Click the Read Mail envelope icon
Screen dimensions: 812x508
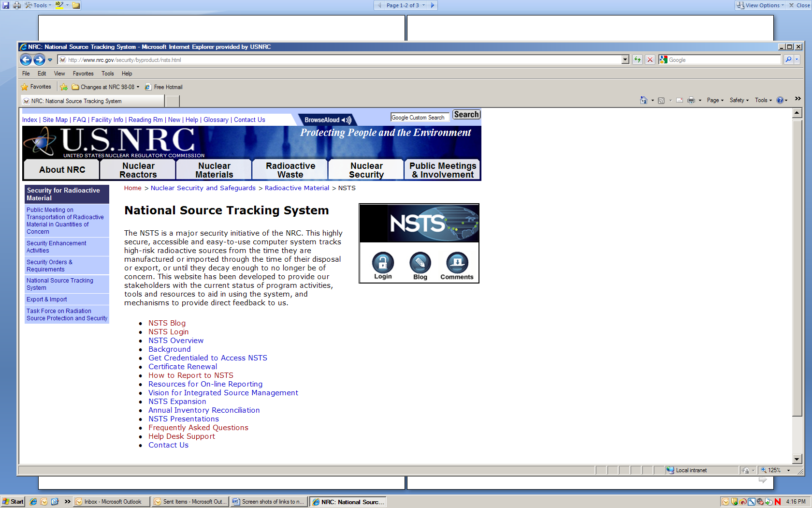click(x=680, y=100)
